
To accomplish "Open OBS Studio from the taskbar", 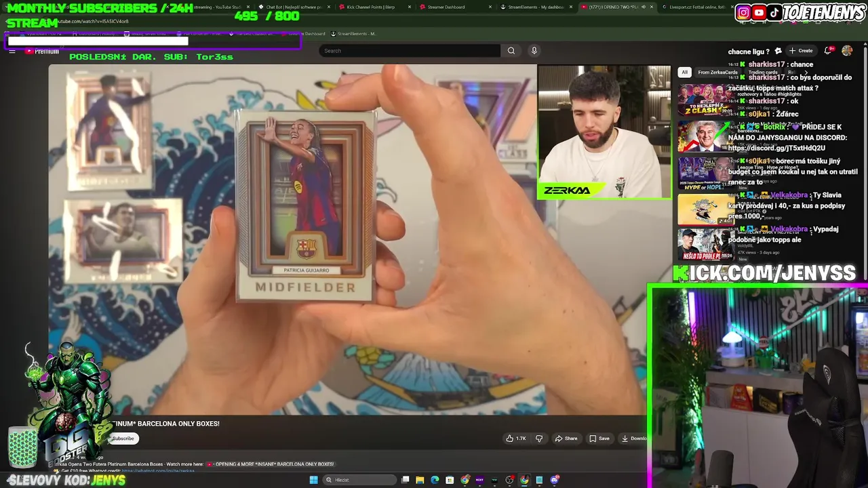I will coord(509,480).
